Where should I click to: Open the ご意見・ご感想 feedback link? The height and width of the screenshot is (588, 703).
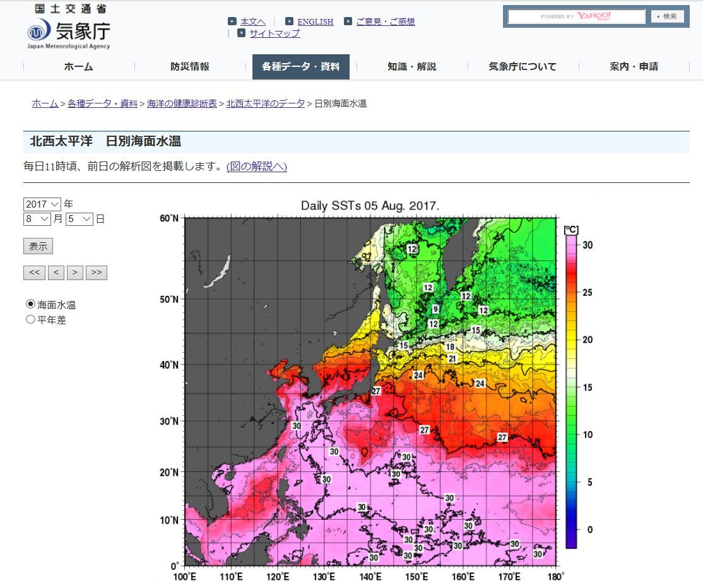[386, 21]
